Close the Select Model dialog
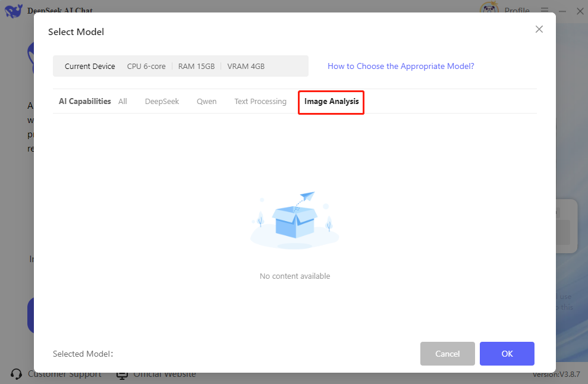Viewport: 588px width, 384px height. (x=539, y=29)
